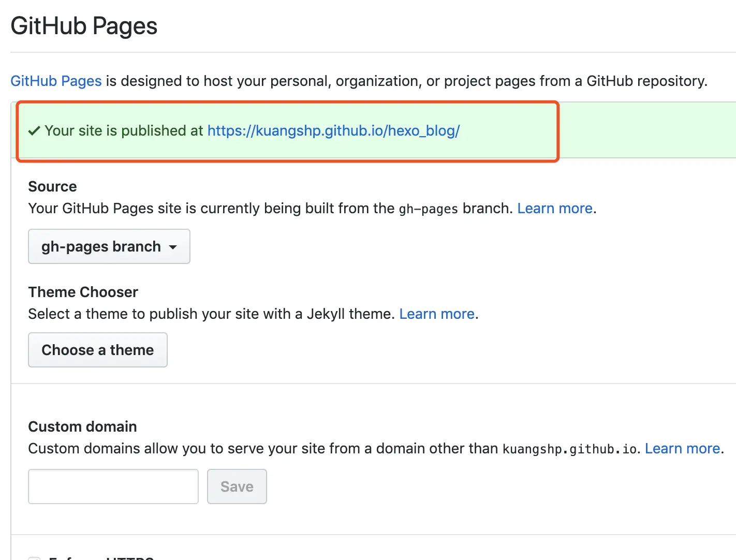736x560 pixels.
Task: Click the caret arrow on the gh-pages branch button
Action: coord(173,247)
